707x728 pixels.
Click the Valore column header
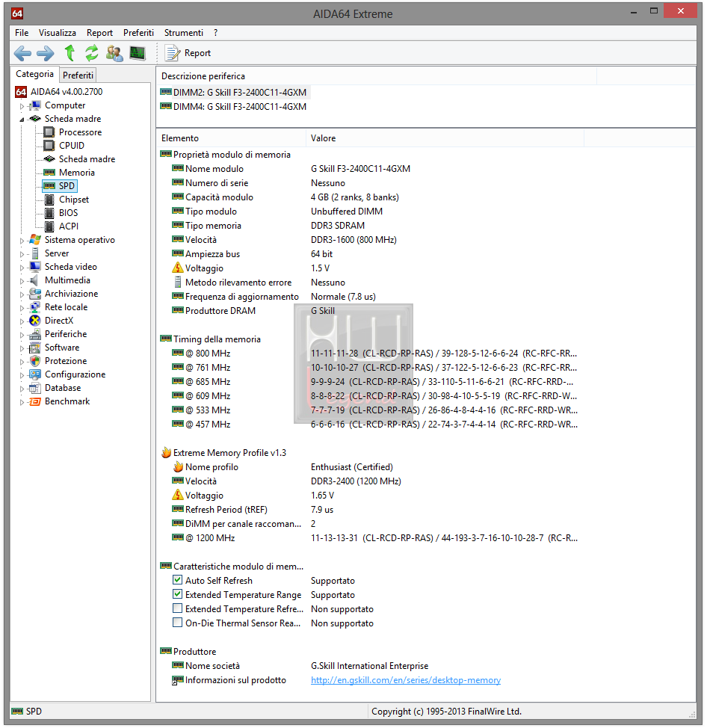tap(444, 138)
